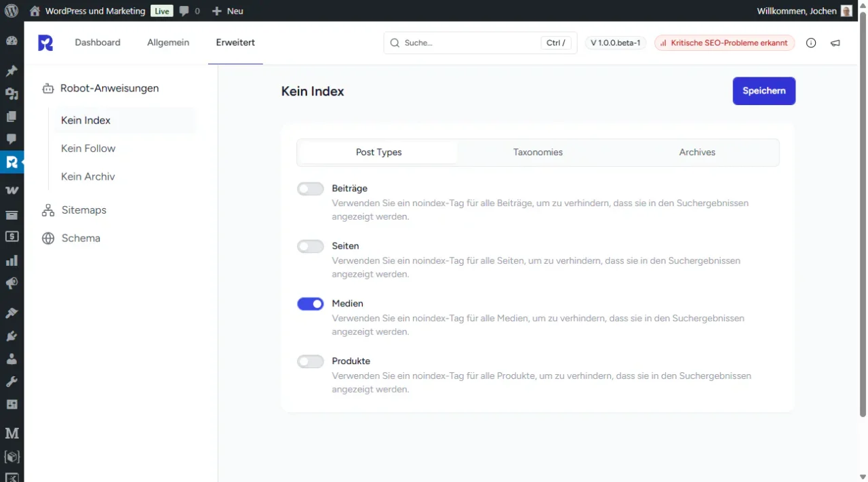Click the info circle icon in header

(811, 43)
